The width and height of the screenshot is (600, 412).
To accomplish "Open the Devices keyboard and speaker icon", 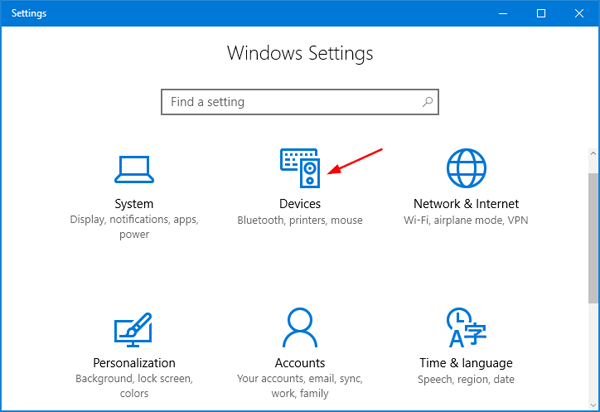I will (300, 168).
